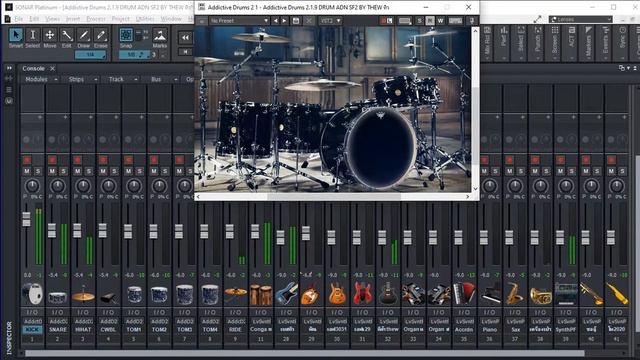
Task: Click the Sax track icon
Action: point(515,294)
